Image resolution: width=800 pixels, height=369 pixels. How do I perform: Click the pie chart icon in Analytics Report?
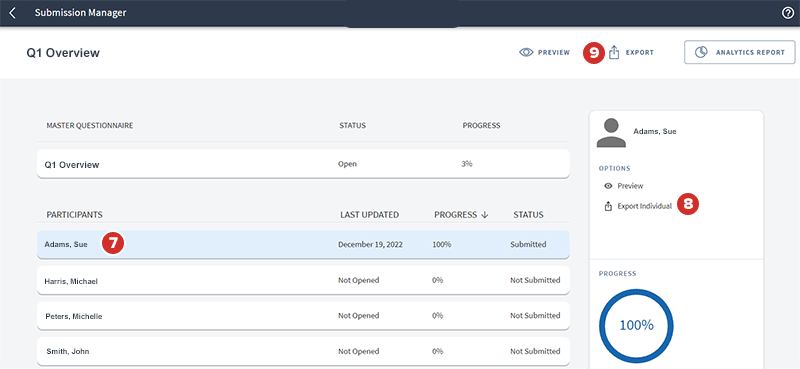click(x=702, y=52)
